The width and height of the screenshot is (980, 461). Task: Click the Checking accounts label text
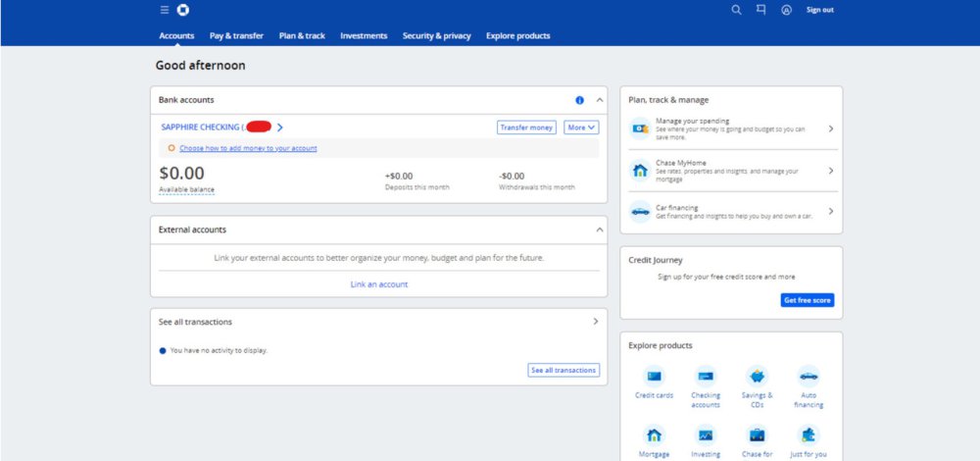click(706, 400)
